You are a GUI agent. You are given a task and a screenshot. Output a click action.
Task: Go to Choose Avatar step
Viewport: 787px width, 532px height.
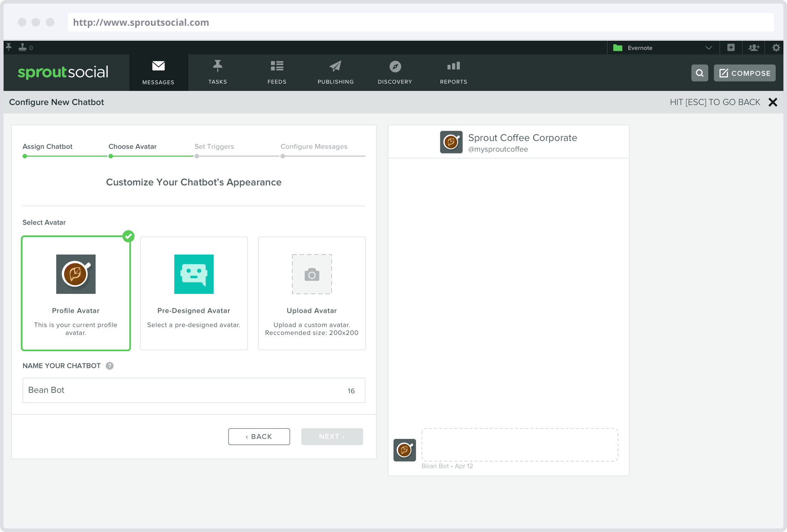[x=132, y=147]
